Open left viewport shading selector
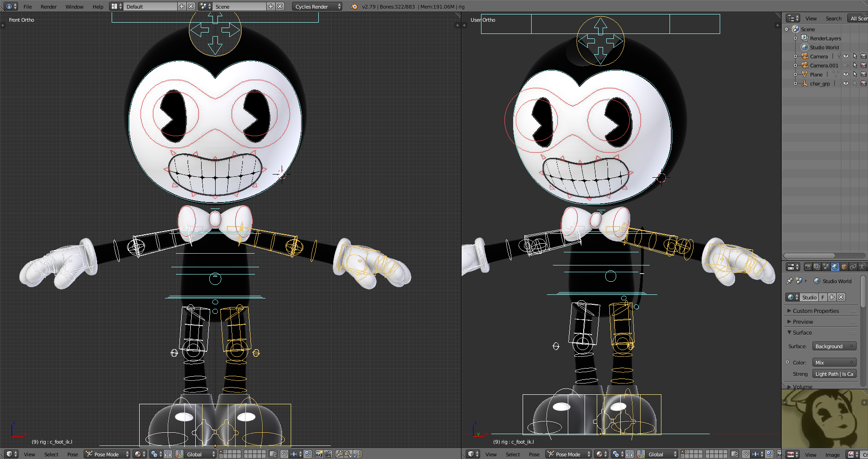 (x=140, y=454)
